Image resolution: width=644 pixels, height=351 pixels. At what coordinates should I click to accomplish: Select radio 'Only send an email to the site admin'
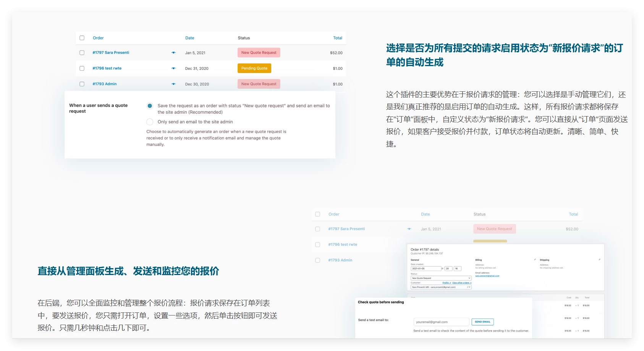pos(150,122)
